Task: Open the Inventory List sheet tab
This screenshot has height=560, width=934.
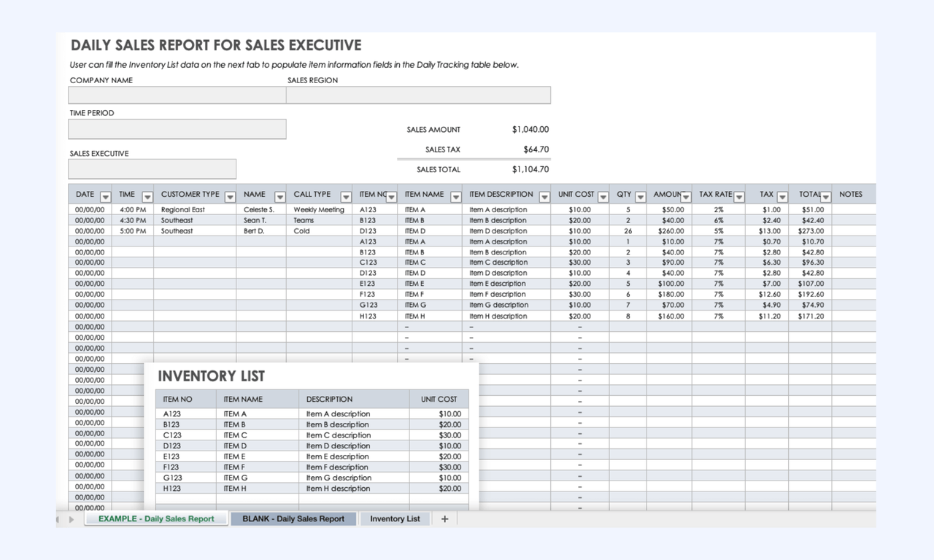Action: point(395,518)
